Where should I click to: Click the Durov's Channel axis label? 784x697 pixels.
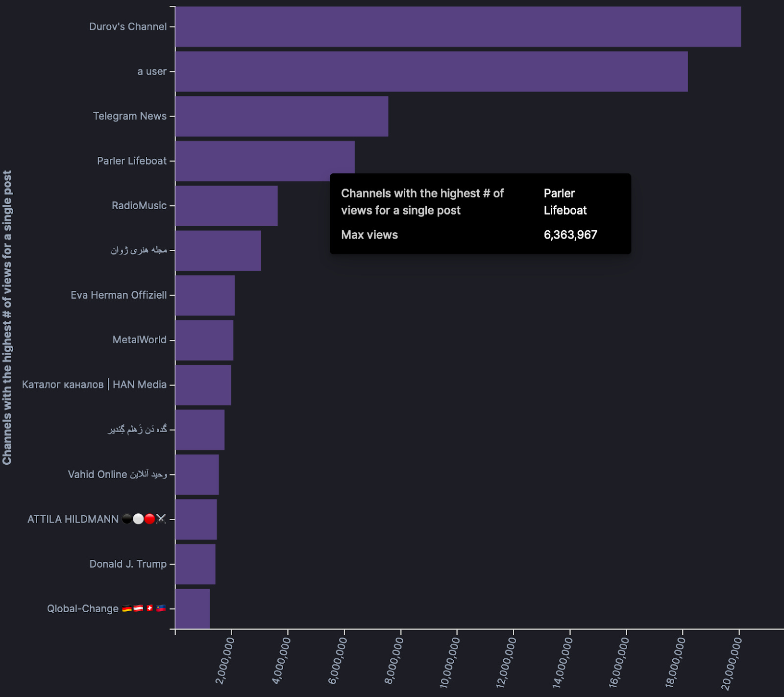(128, 27)
